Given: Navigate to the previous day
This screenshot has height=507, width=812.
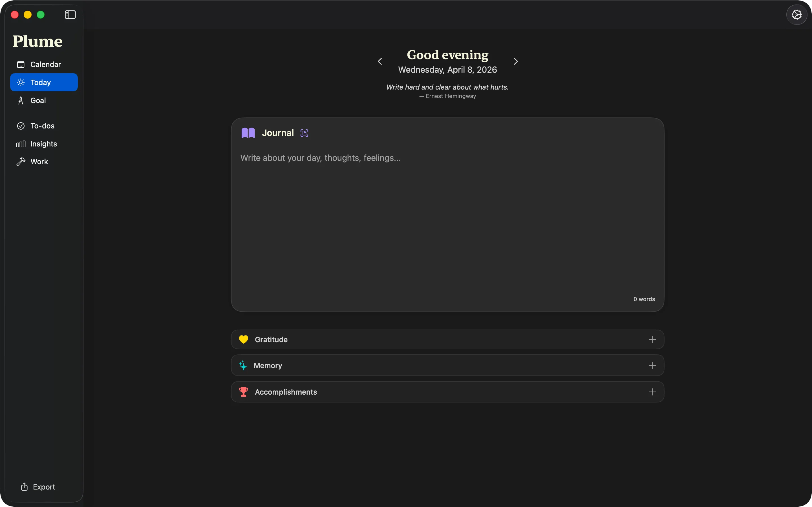Looking at the screenshot, I should click(x=379, y=61).
